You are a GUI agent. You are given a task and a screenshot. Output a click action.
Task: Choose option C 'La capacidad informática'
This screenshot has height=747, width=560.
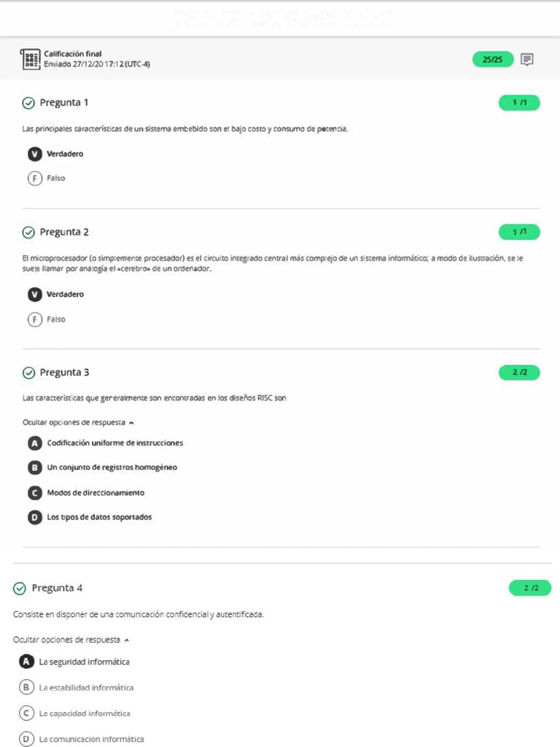pyautogui.click(x=26, y=713)
